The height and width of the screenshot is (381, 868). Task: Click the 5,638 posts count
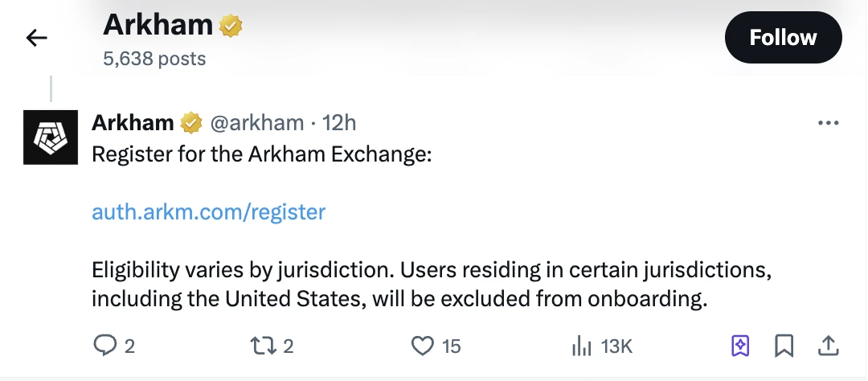pos(154,59)
